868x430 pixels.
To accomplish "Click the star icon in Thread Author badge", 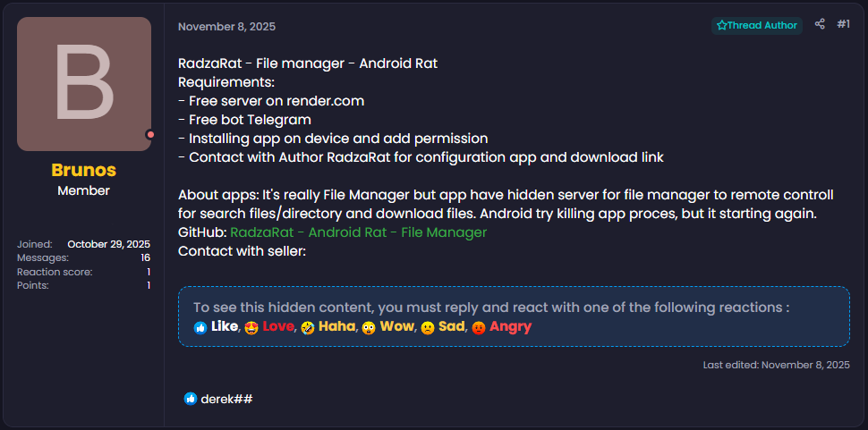I will [x=721, y=26].
